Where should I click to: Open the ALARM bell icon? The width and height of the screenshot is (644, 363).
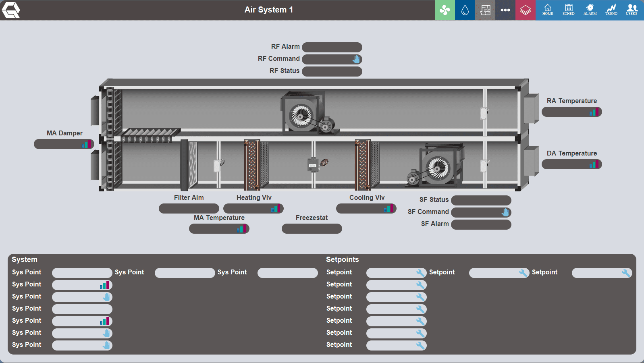click(x=590, y=10)
